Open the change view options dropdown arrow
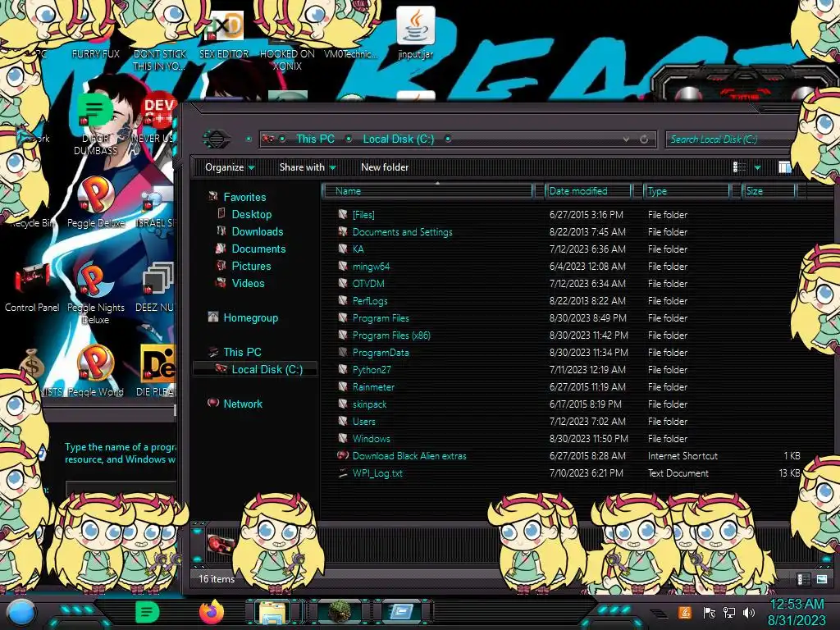This screenshot has height=630, width=840. (x=757, y=167)
